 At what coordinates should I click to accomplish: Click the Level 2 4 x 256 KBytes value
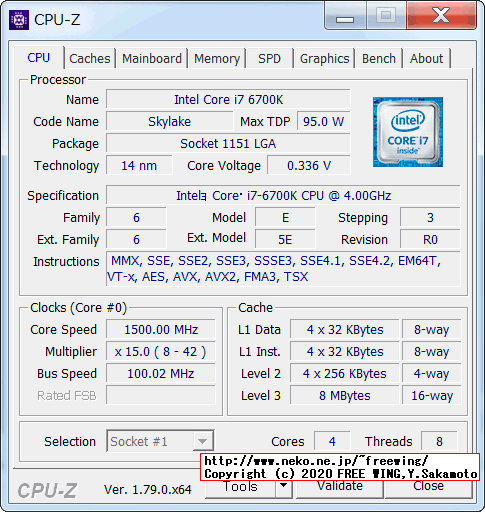[x=345, y=373]
